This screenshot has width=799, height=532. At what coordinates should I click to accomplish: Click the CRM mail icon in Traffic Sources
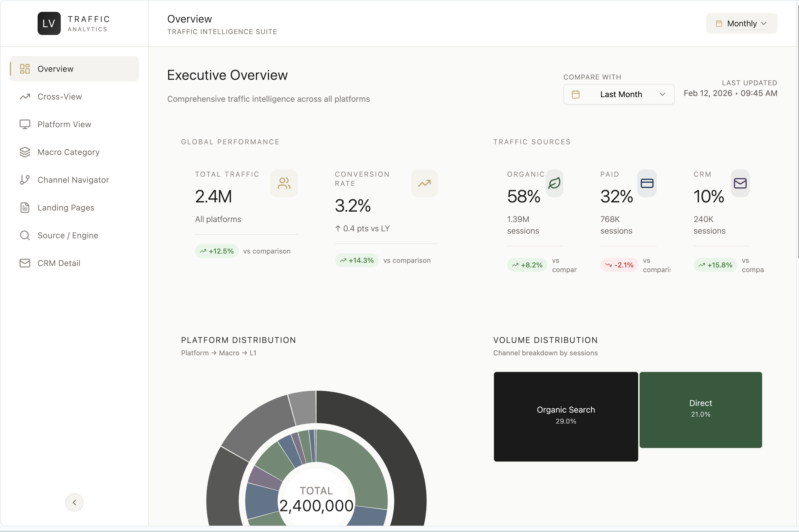(740, 183)
